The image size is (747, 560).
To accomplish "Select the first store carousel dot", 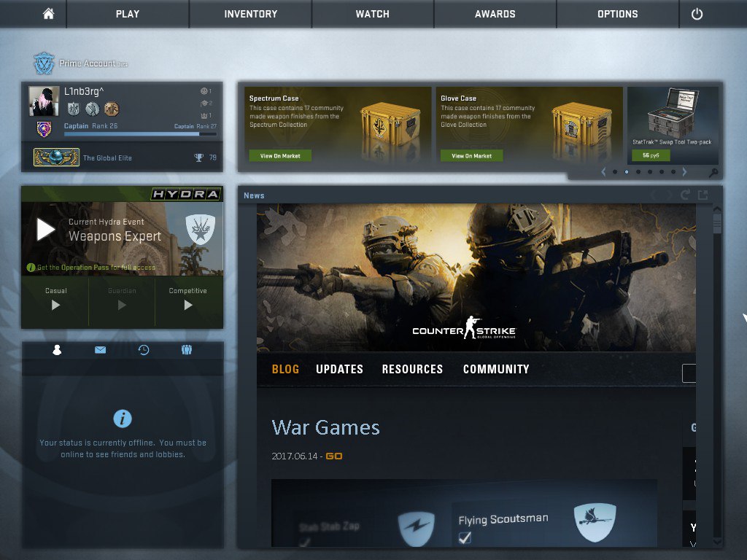I will [615, 172].
